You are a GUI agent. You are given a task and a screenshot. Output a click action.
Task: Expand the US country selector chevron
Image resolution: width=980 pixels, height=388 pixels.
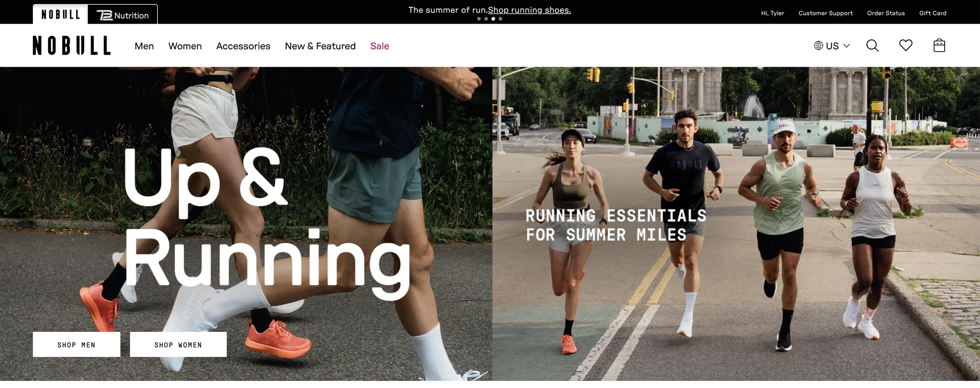coord(847,46)
